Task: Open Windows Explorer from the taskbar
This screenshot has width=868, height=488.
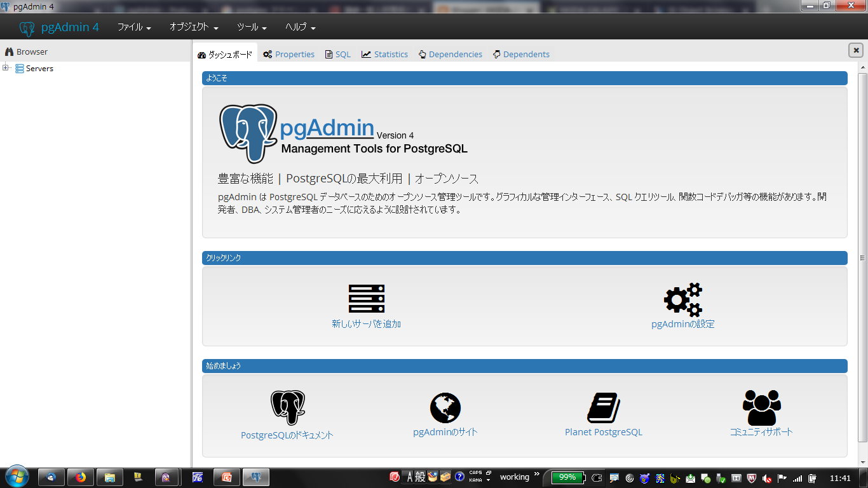Action: (110, 477)
